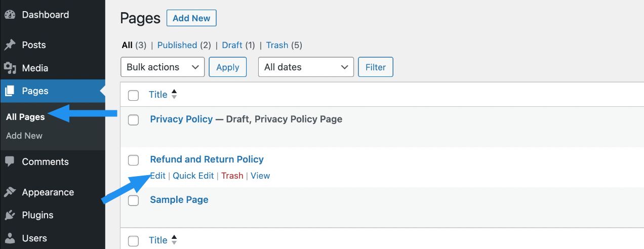Open the Sample Page title link

[179, 200]
